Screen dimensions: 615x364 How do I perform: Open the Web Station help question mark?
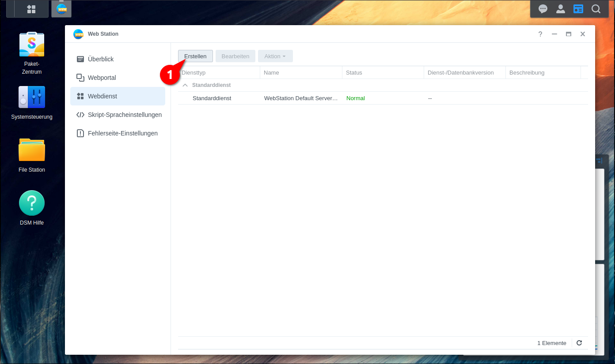[x=540, y=34]
